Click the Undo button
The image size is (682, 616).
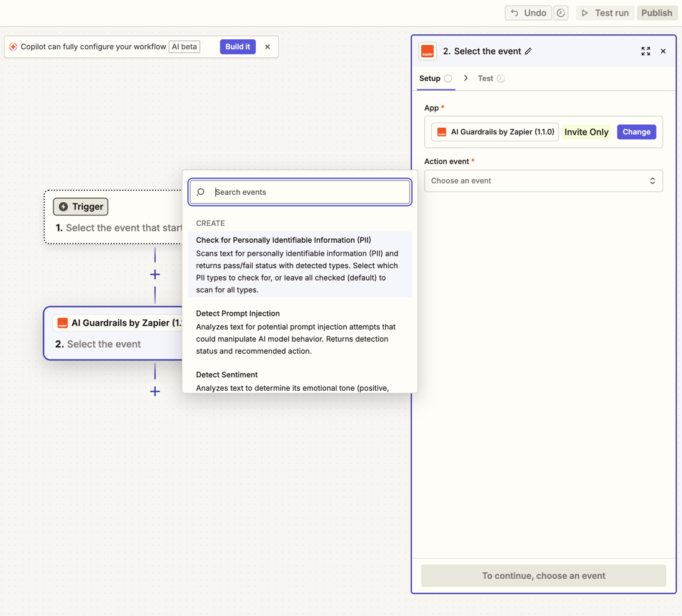528,13
